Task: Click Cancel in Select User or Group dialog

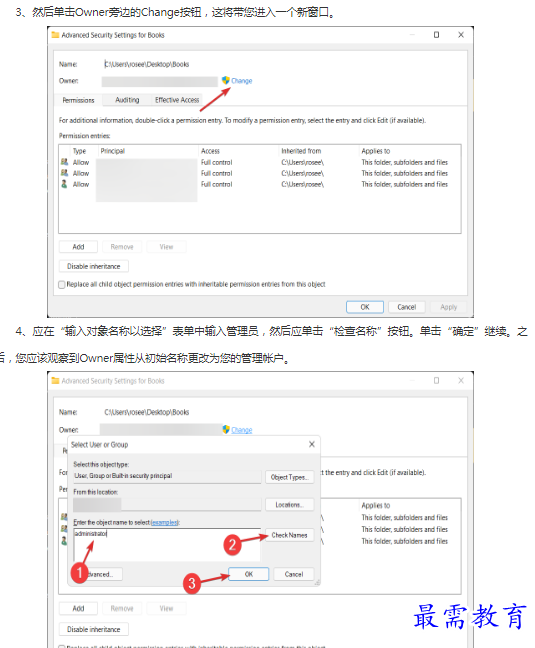Action: tap(294, 574)
